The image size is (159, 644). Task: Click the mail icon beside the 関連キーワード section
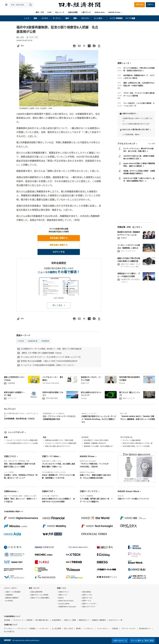(79, 319)
